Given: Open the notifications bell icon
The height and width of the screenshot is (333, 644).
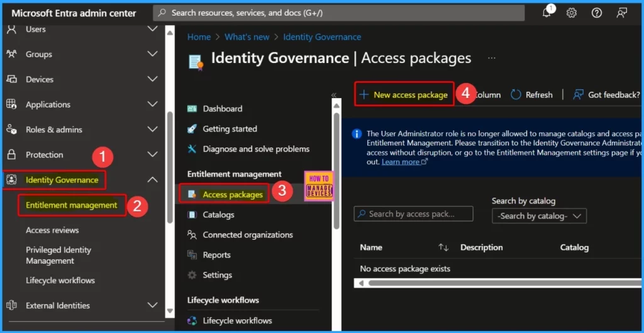Looking at the screenshot, I should (547, 13).
